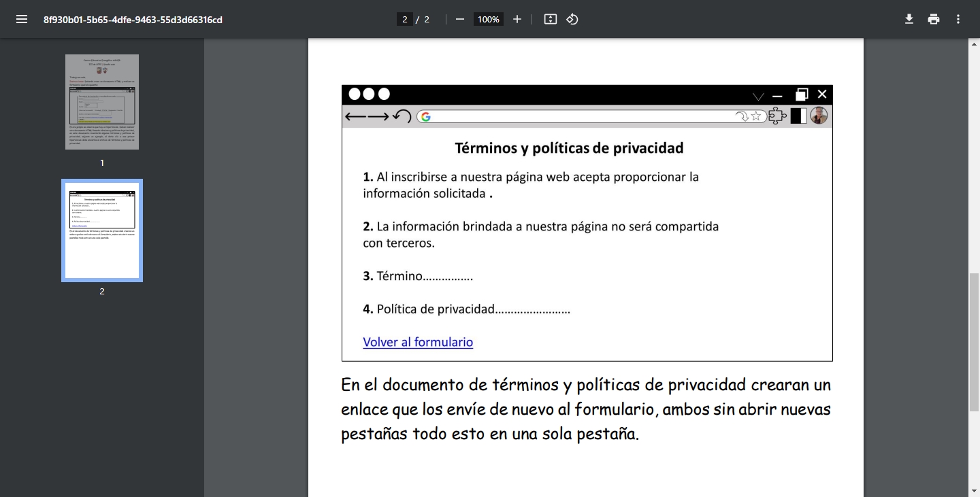The height and width of the screenshot is (497, 980).
Task: Click the Volver al formulario link
Action: click(418, 342)
